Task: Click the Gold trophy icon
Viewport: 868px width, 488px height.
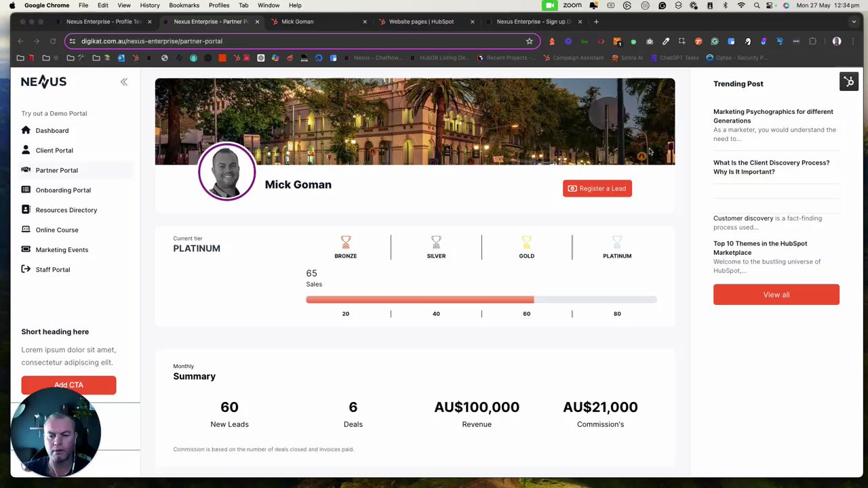Action: tap(527, 243)
